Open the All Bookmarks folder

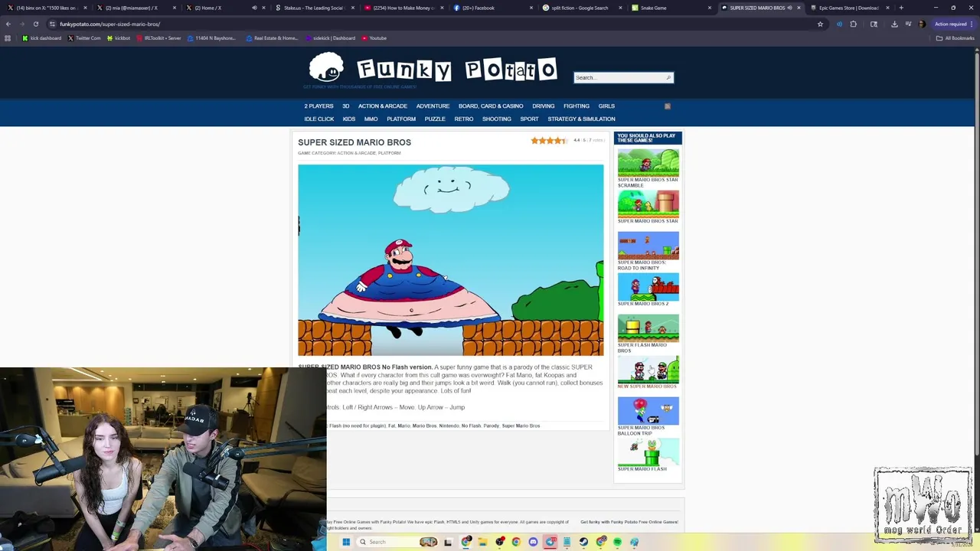tap(955, 37)
